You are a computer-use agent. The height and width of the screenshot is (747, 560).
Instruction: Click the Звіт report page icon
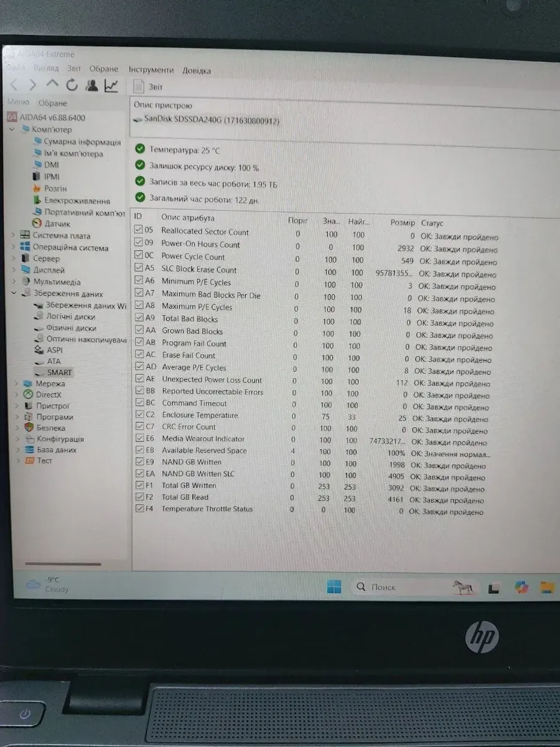tap(139, 87)
